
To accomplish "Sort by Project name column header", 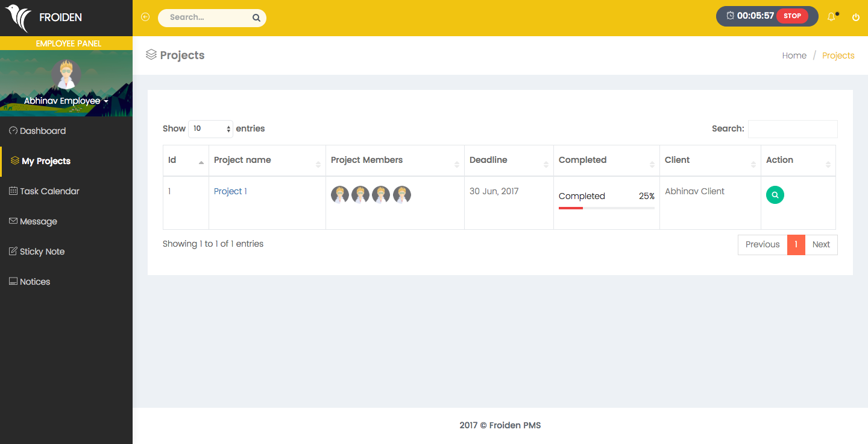I will pos(266,160).
